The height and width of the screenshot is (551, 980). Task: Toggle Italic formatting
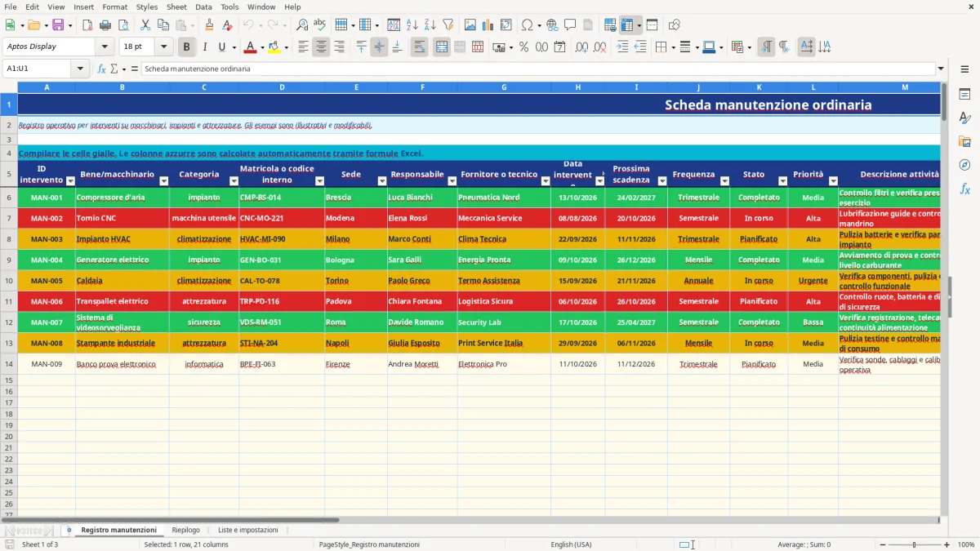point(204,47)
